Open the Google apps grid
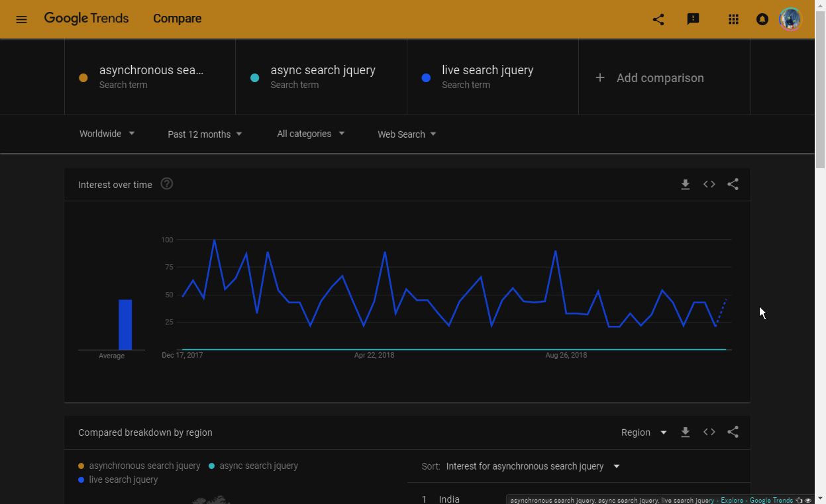826x504 pixels. click(733, 19)
